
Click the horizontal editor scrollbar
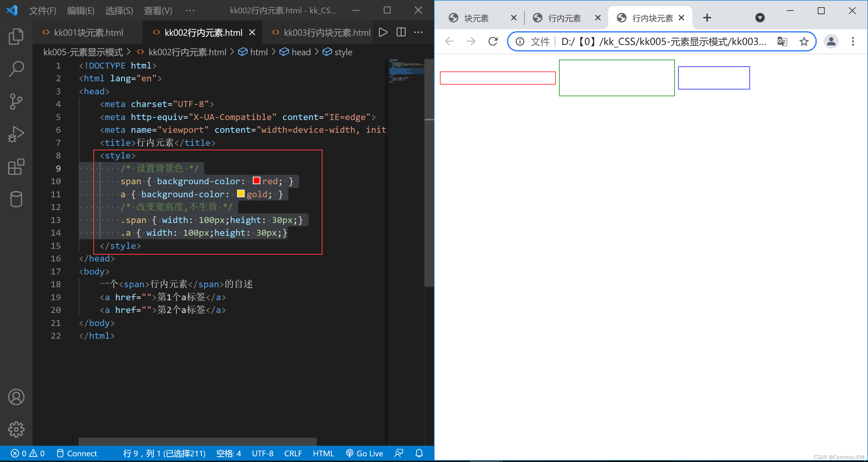[197, 441]
